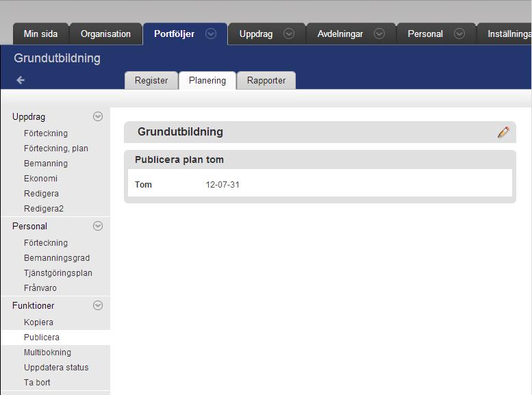Open the Organisation tab
Viewport: 532px width, 395px height.
105,34
